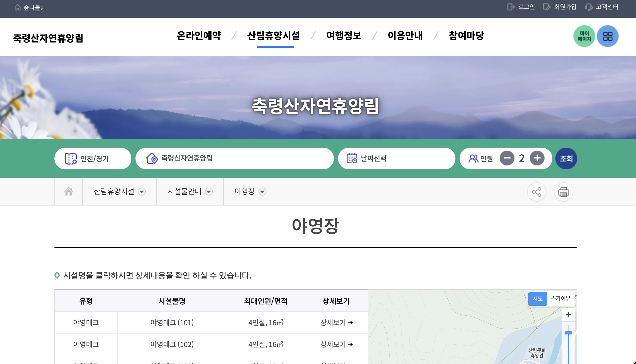Open the 온라인예약 main menu

(199, 35)
